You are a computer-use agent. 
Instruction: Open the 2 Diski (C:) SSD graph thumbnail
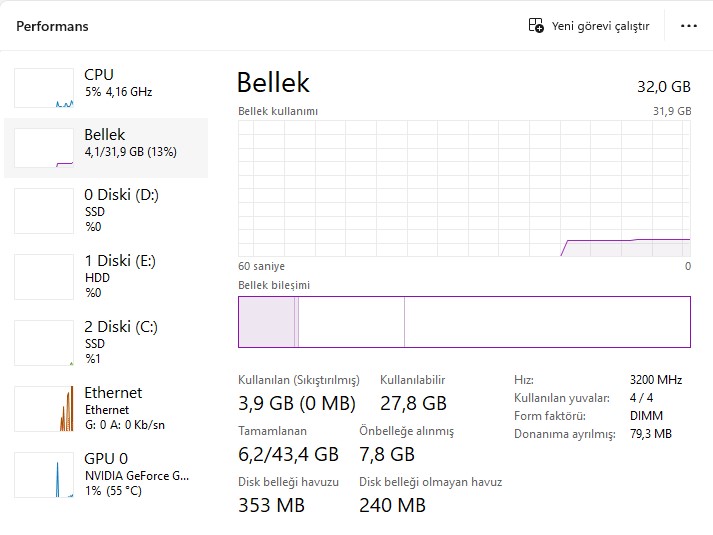pos(44,343)
